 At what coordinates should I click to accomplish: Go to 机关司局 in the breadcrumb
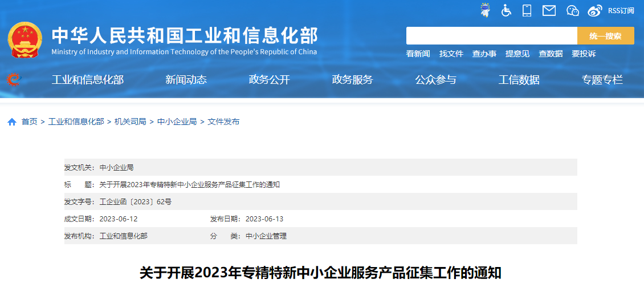pos(131,122)
